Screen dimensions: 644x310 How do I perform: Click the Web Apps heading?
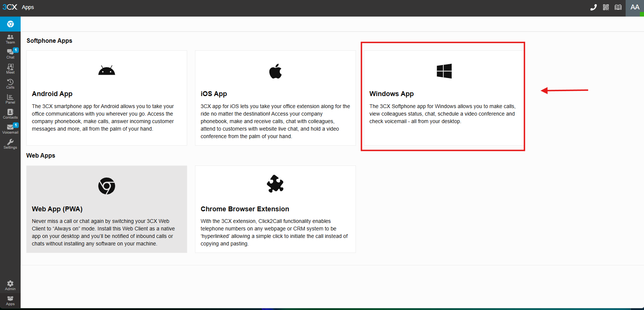[41, 155]
